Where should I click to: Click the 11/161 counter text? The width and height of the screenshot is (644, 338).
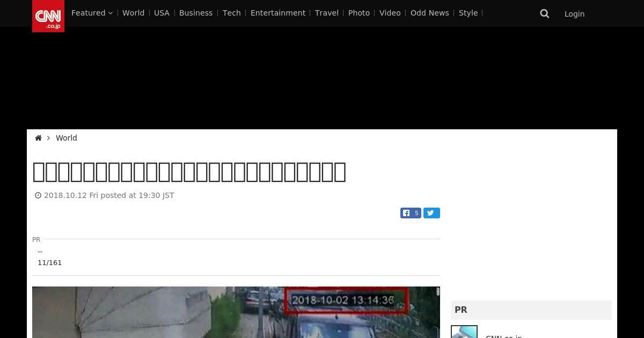point(50,263)
